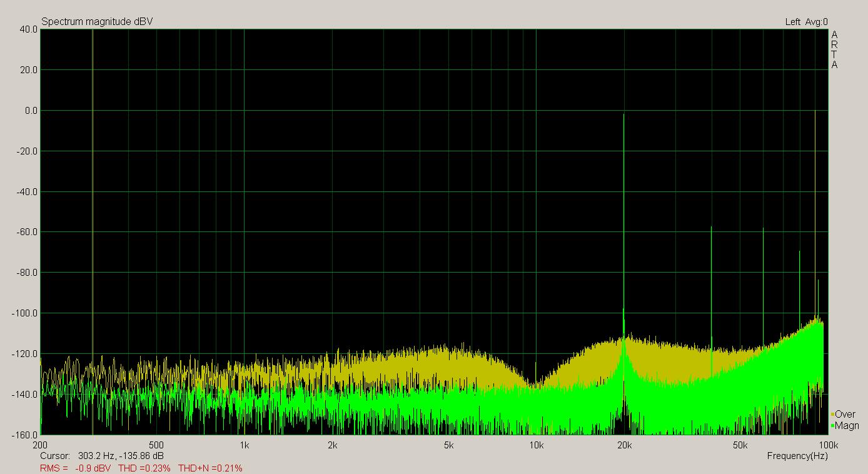
Task: Click the "100k" frequency axis label
Action: point(829,445)
